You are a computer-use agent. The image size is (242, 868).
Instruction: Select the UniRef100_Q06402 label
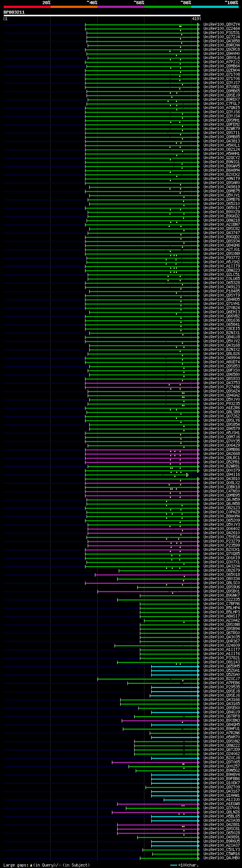pyautogui.click(x=222, y=529)
